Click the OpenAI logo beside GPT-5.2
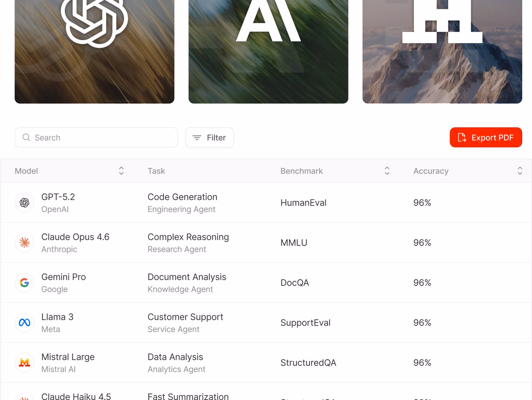The width and height of the screenshot is (532, 400). 24,203
